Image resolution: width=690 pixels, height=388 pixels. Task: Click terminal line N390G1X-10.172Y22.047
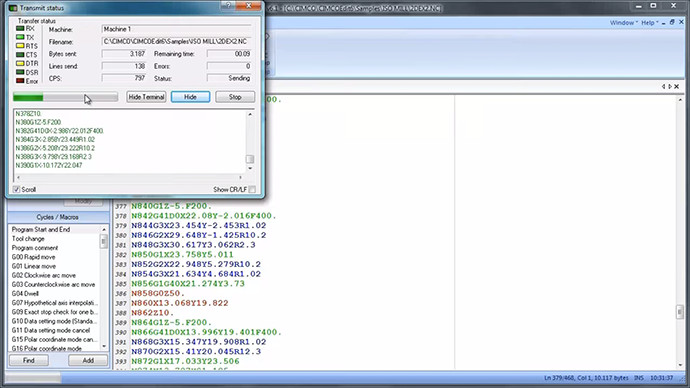point(49,165)
